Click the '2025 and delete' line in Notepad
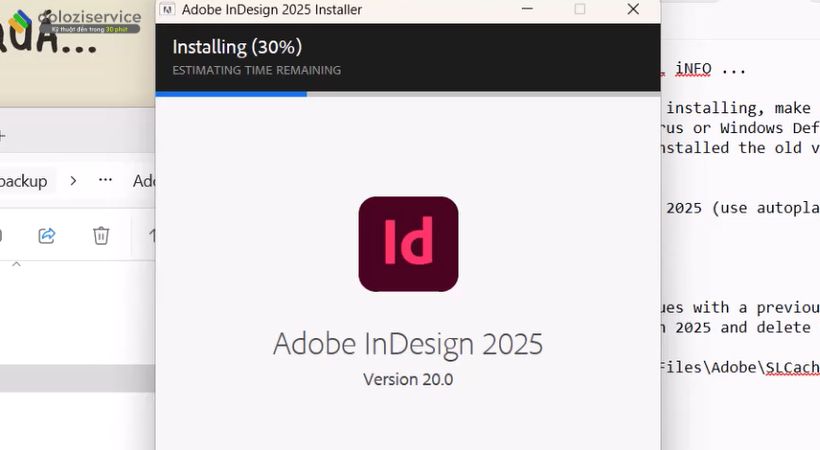The width and height of the screenshot is (820, 450). coord(743,328)
